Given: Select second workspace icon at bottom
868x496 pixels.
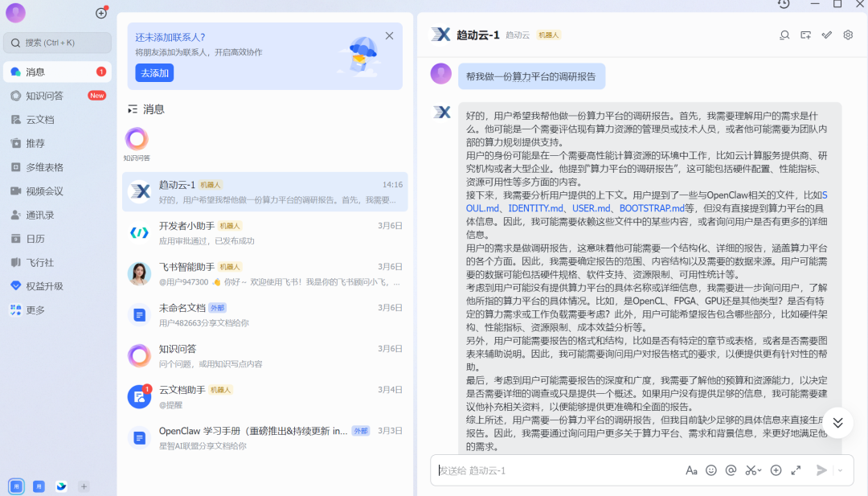Looking at the screenshot, I should (x=39, y=486).
